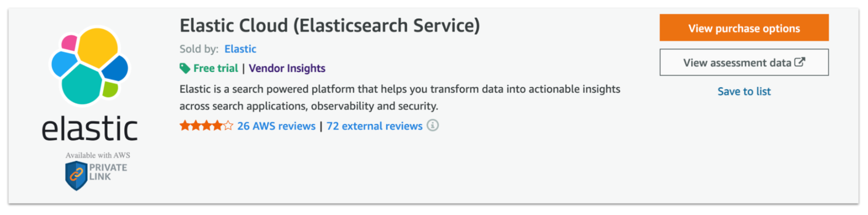This screenshot has height=215, width=868.
Task: Click the PRIVATE LINK text label
Action: click(x=108, y=172)
